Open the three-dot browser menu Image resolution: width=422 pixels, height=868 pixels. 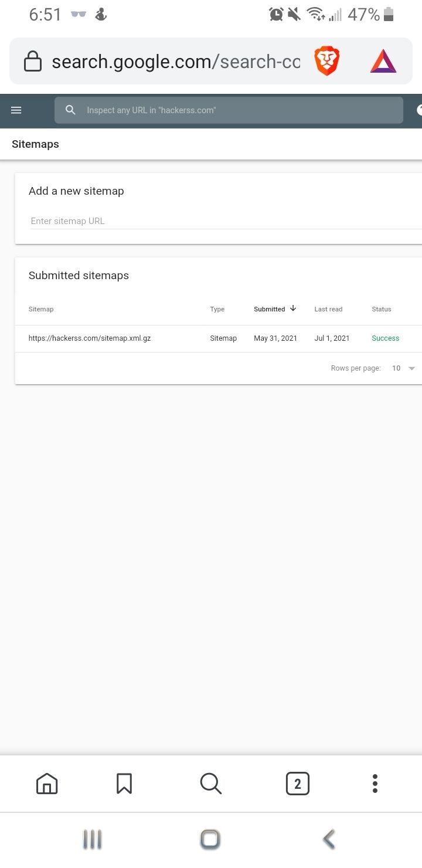click(375, 784)
